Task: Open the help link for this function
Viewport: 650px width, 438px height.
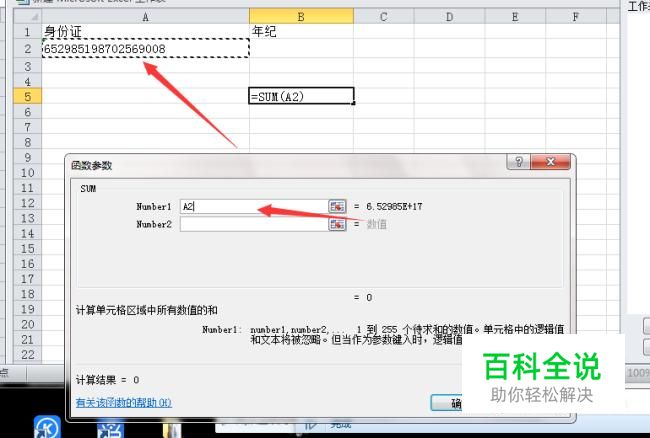Action: pos(124,402)
